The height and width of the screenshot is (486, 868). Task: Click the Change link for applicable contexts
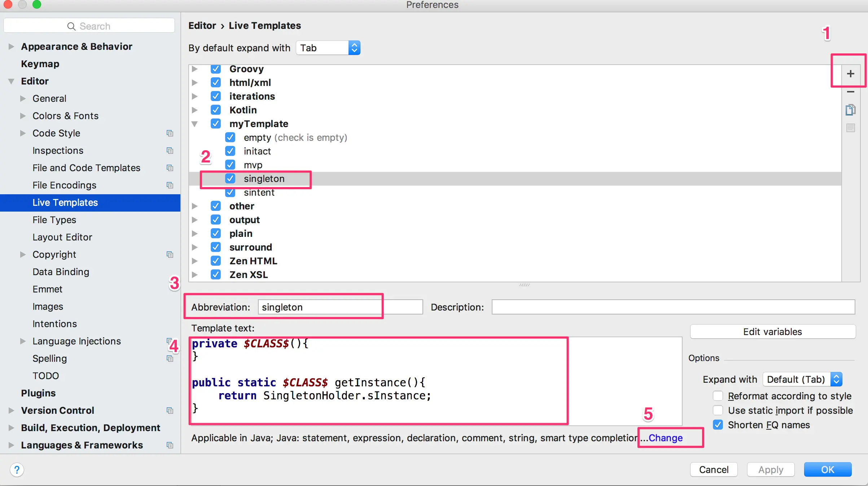665,438
